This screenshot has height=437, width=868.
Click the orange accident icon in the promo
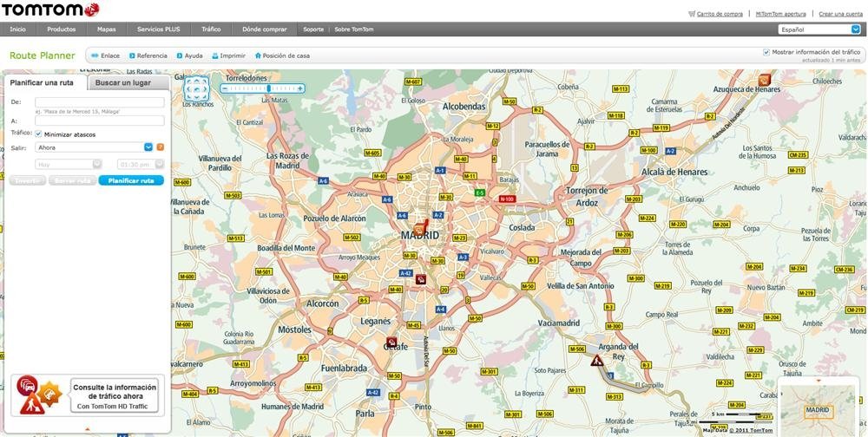[49, 394]
